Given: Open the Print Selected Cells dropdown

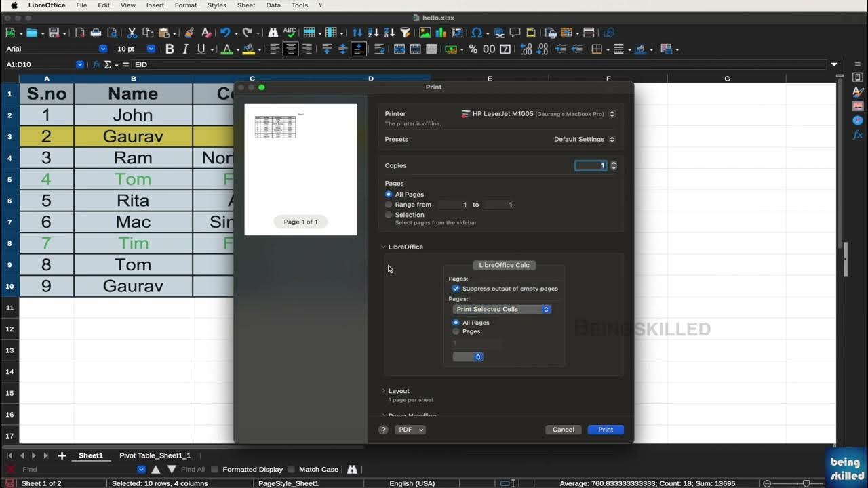Looking at the screenshot, I should coord(502,309).
